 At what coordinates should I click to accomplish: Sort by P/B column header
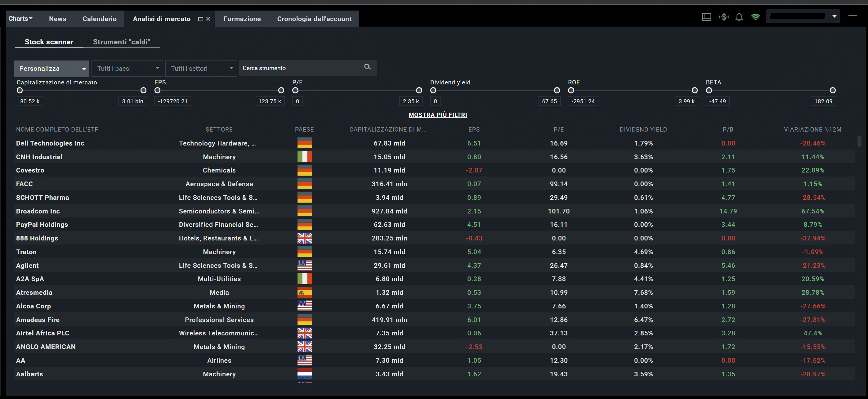(728, 129)
